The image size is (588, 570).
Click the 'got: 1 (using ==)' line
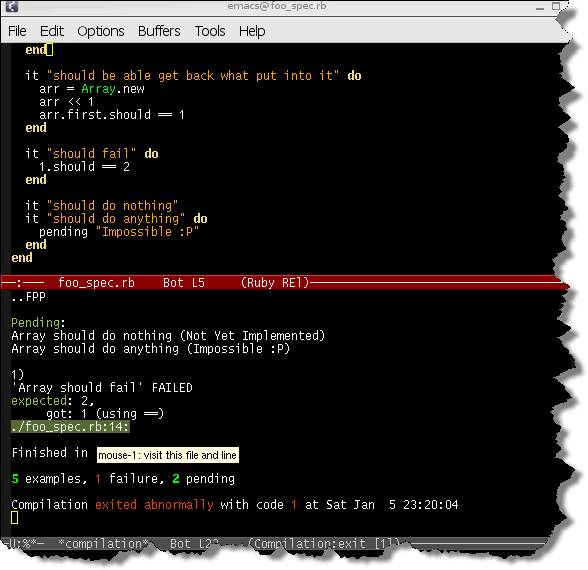[105, 414]
